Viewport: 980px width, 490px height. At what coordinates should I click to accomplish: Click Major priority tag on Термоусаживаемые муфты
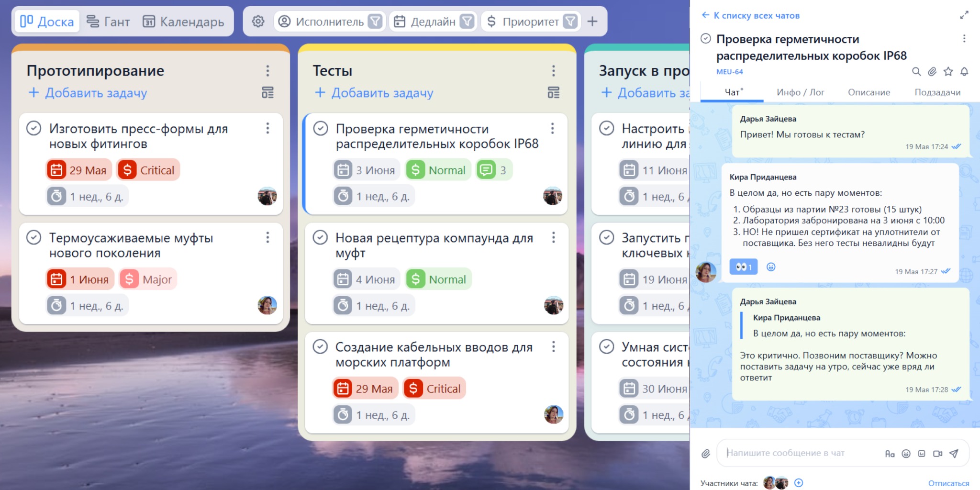(148, 279)
